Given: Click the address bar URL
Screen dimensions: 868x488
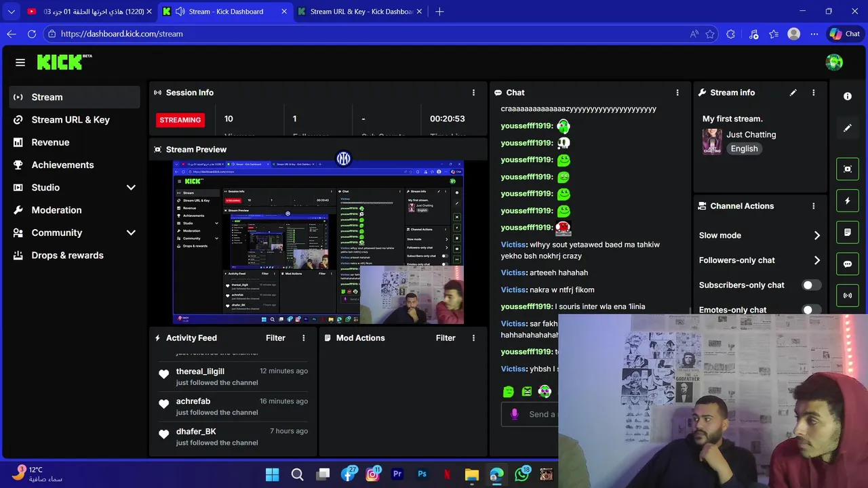Looking at the screenshot, I should [x=121, y=34].
